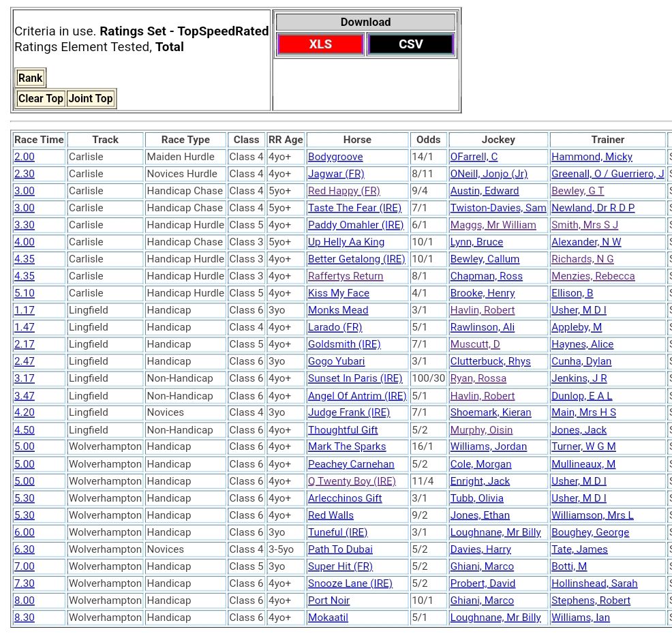Image resolution: width=672 pixels, height=640 pixels.
Task: Open horse Sunset In Paris (IRE)
Action: point(355,378)
